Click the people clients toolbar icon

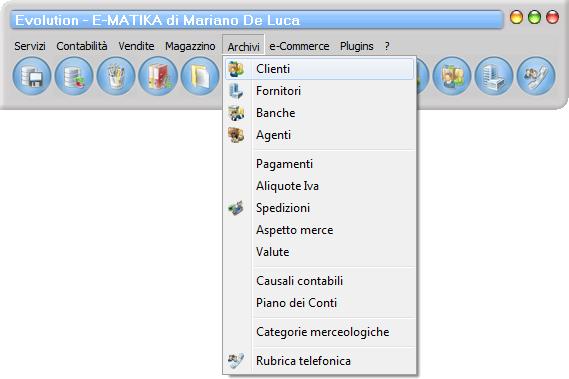452,76
